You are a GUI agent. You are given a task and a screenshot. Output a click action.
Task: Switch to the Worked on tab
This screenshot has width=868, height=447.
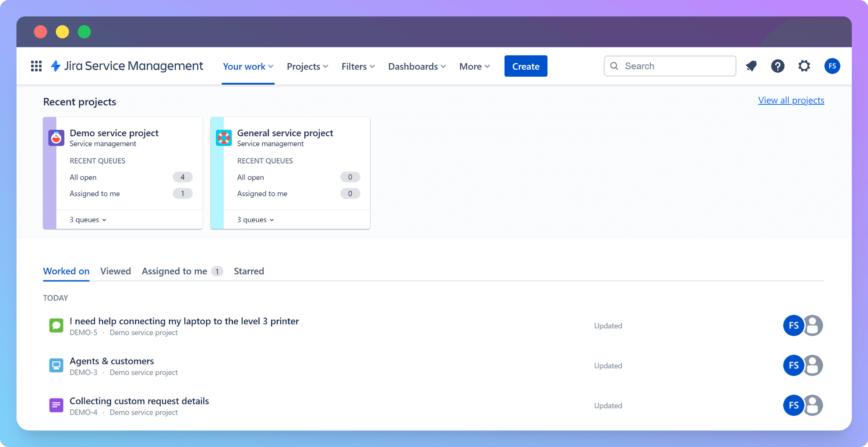point(66,271)
